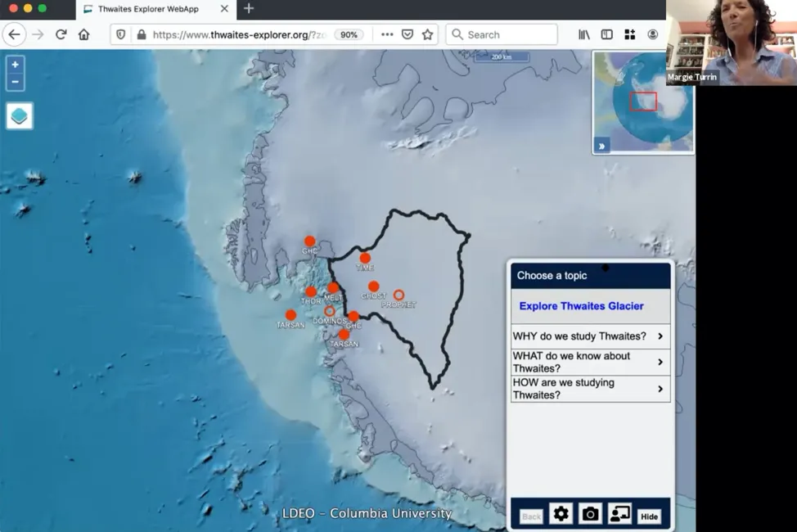Image resolution: width=797 pixels, height=532 pixels.
Task: Expand WHY do we study Thwaites
Action: click(x=590, y=336)
